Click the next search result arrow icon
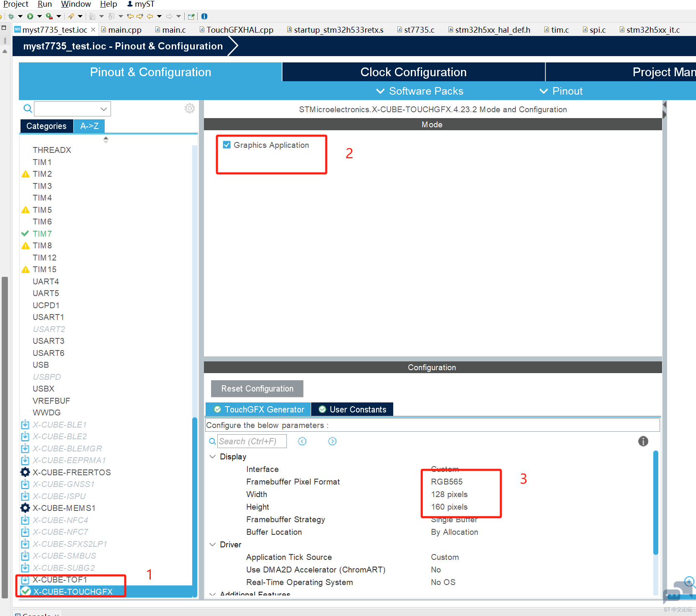Viewport: 696px width, 616px height. click(x=333, y=441)
